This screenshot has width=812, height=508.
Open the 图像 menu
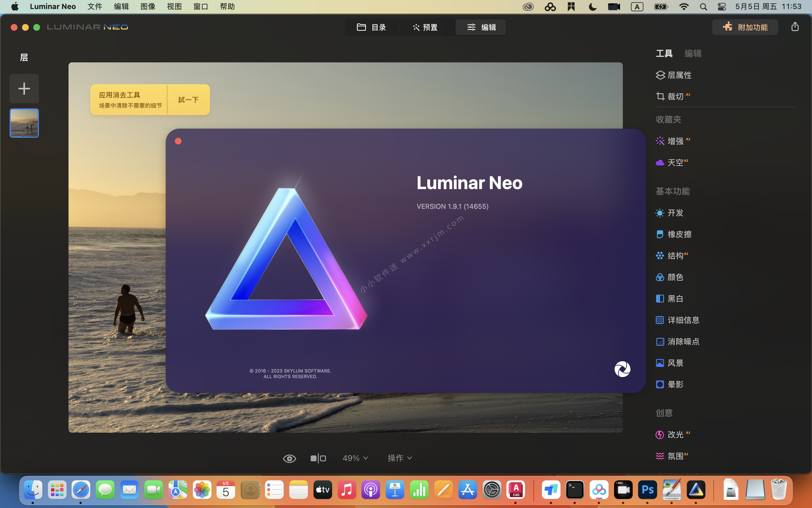coord(148,7)
